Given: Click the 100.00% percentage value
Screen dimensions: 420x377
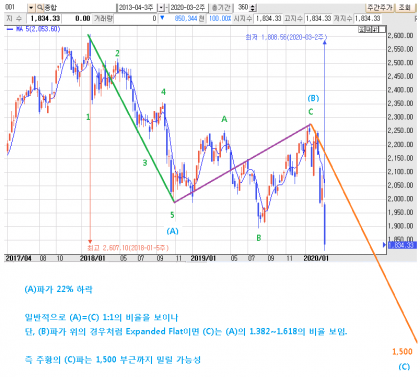Looking at the screenshot, I should point(220,18).
